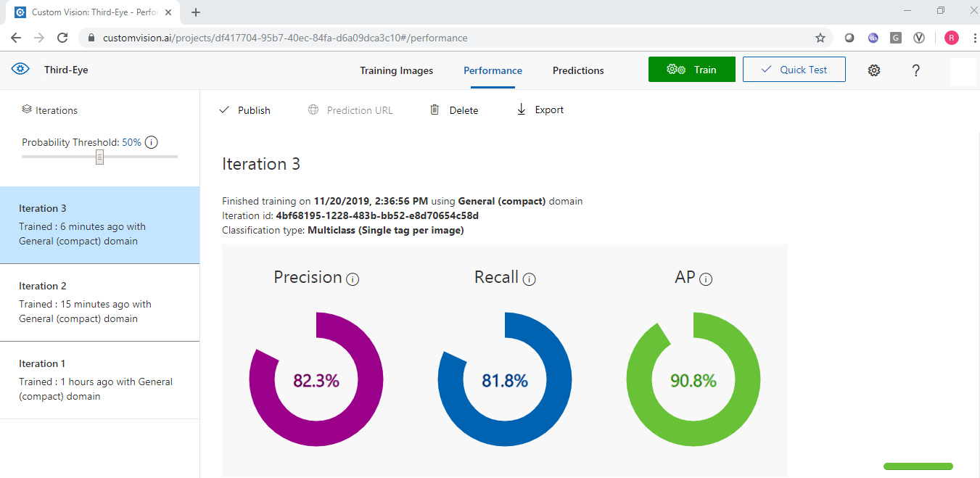The width and height of the screenshot is (980, 478).
Task: Click the AP info icon
Action: pos(706,279)
